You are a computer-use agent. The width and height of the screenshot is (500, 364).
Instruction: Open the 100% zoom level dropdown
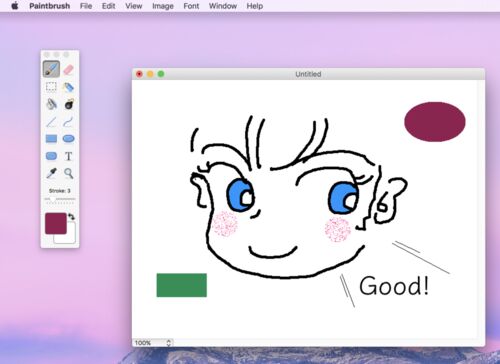click(x=153, y=343)
